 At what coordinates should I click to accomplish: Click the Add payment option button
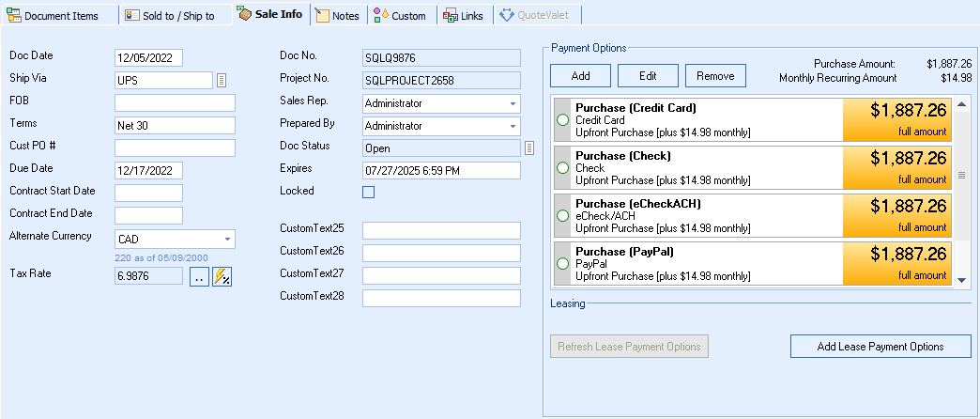coord(580,75)
